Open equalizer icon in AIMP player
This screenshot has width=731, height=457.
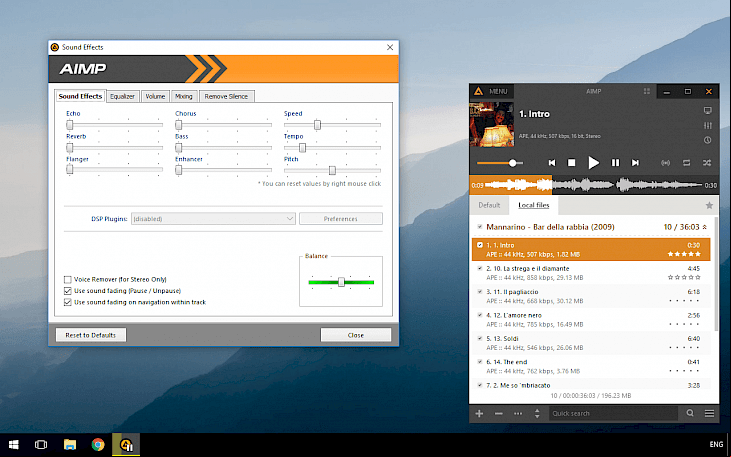[x=708, y=126]
